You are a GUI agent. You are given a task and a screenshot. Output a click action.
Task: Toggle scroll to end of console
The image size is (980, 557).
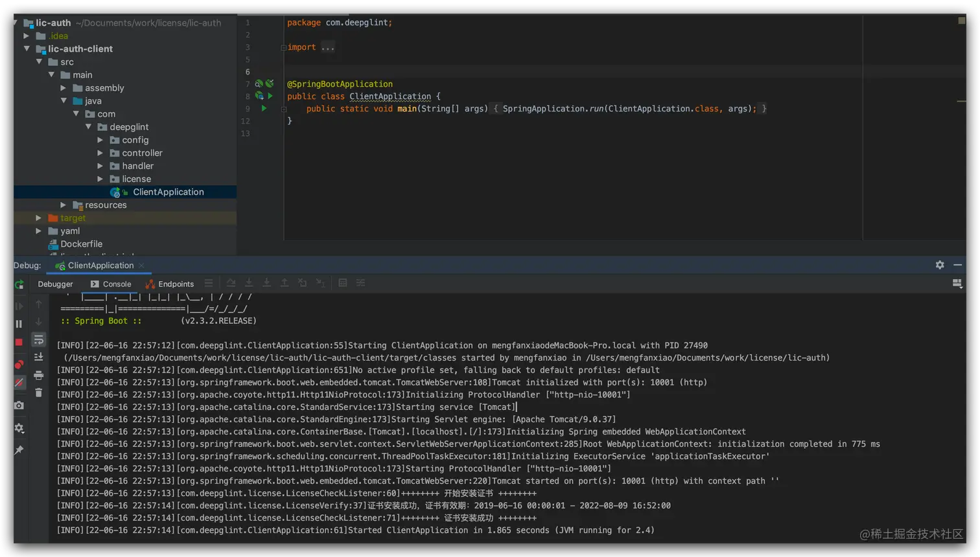pyautogui.click(x=39, y=357)
